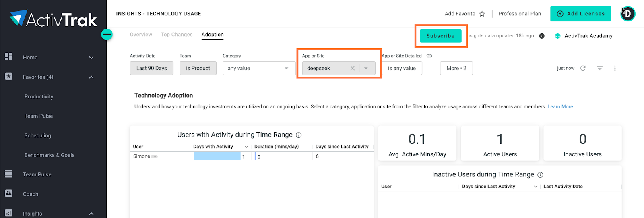644x218 pixels.
Task: Open the filter lines icon
Action: click(x=599, y=68)
